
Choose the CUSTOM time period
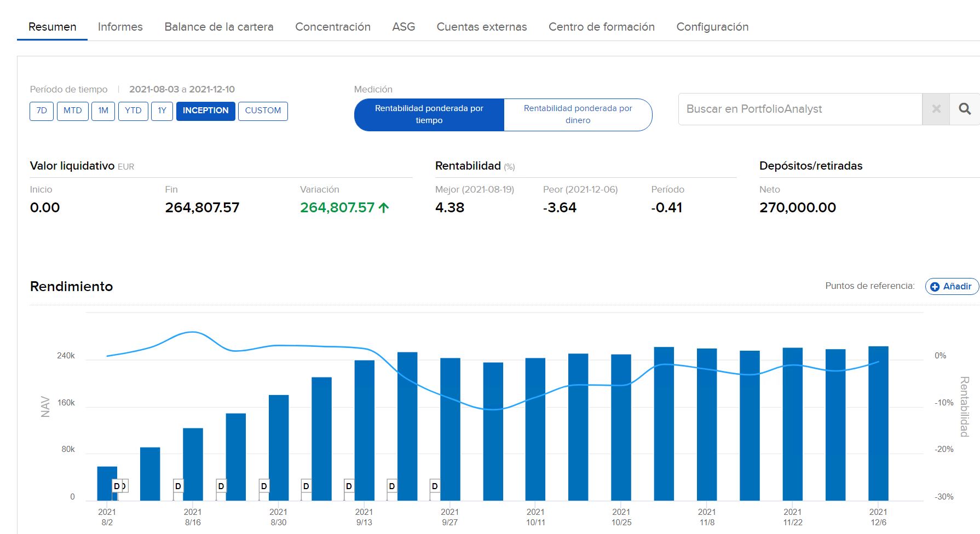263,111
